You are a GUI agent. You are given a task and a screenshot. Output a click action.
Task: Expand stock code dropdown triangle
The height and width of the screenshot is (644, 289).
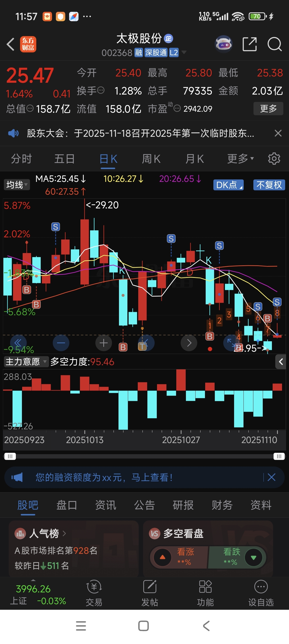(x=184, y=53)
